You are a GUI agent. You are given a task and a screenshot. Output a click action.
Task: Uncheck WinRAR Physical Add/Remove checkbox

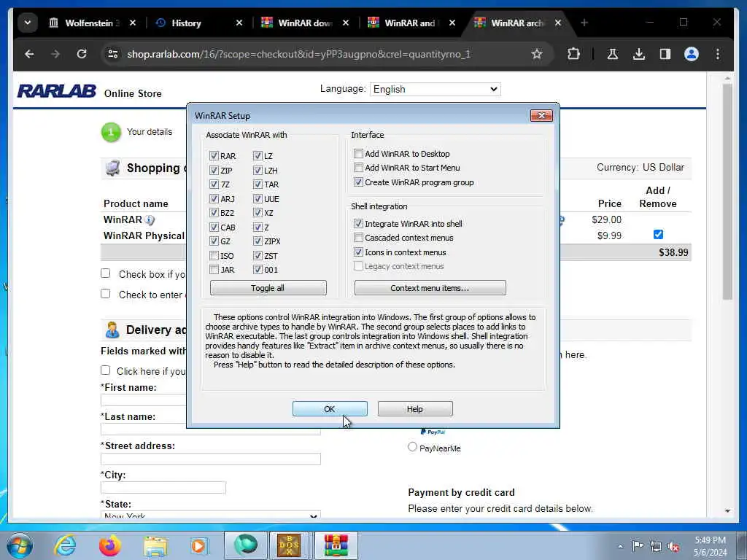coord(658,234)
